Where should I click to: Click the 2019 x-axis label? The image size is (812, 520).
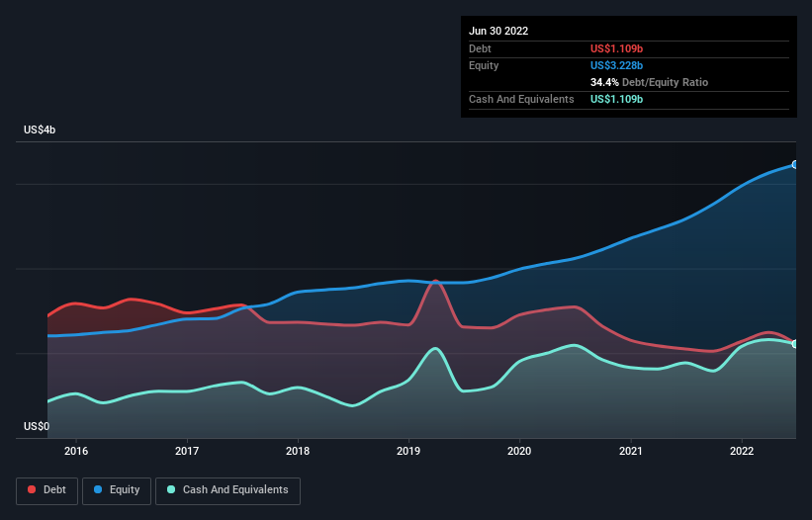click(408, 451)
